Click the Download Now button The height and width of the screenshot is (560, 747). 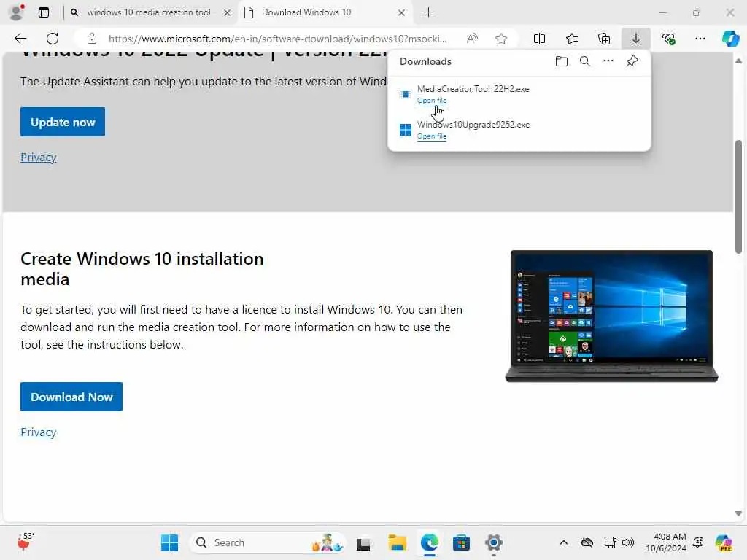click(71, 397)
